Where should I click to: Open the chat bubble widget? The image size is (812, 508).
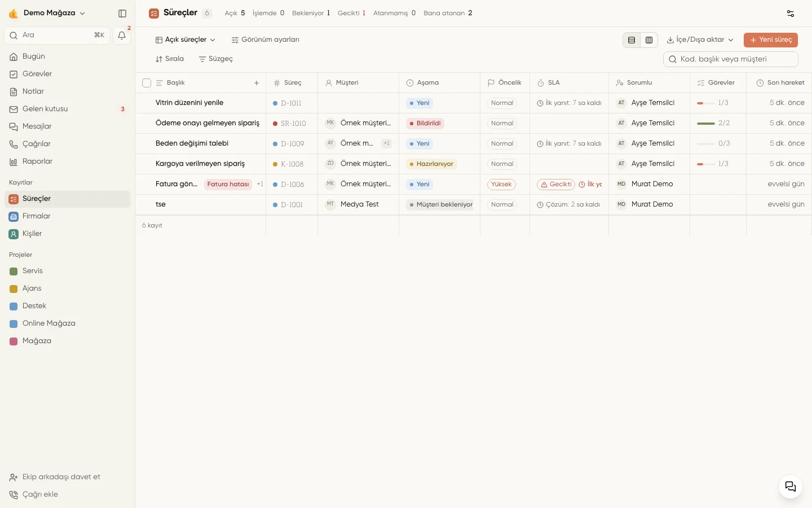791,487
